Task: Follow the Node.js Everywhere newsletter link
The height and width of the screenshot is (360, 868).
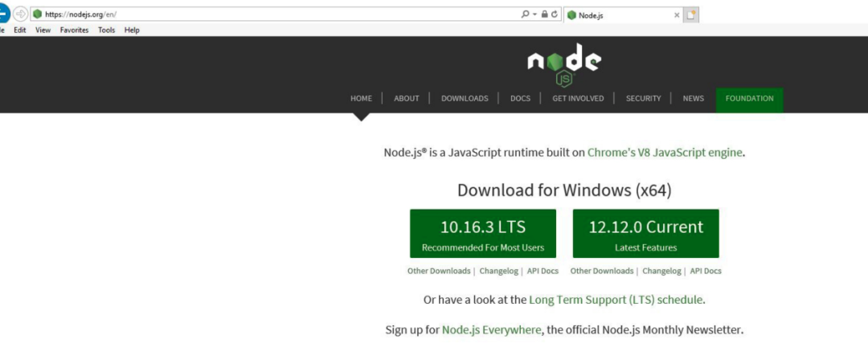Action: (492, 330)
